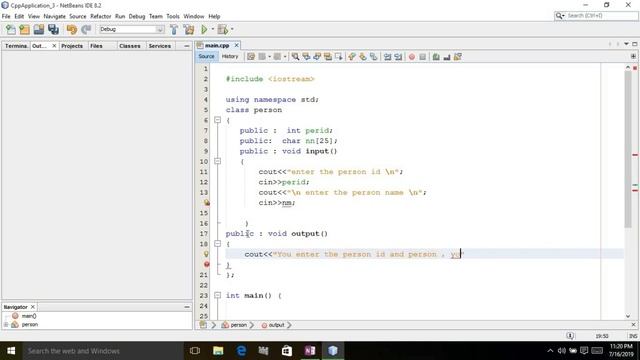Open the dropdown arrow next to Run Project

tap(213, 29)
